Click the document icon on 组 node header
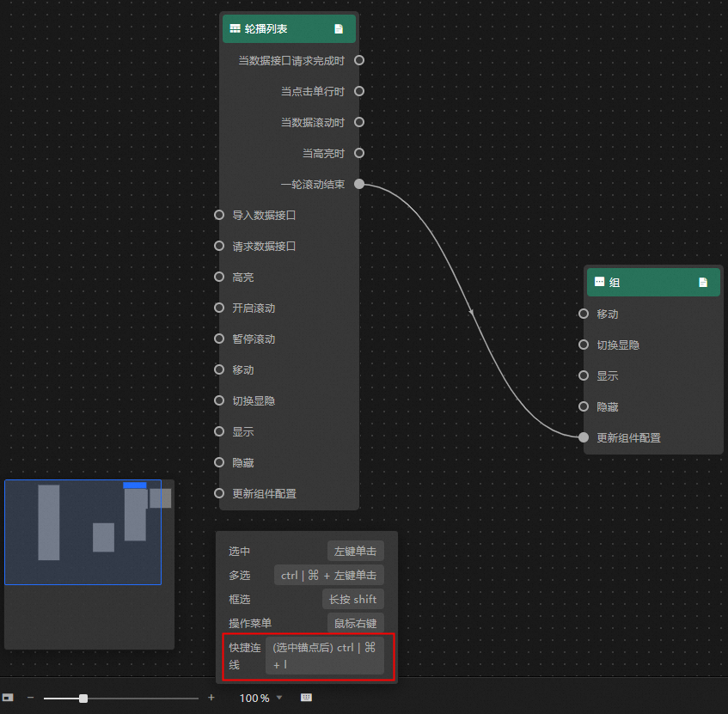 tap(703, 283)
